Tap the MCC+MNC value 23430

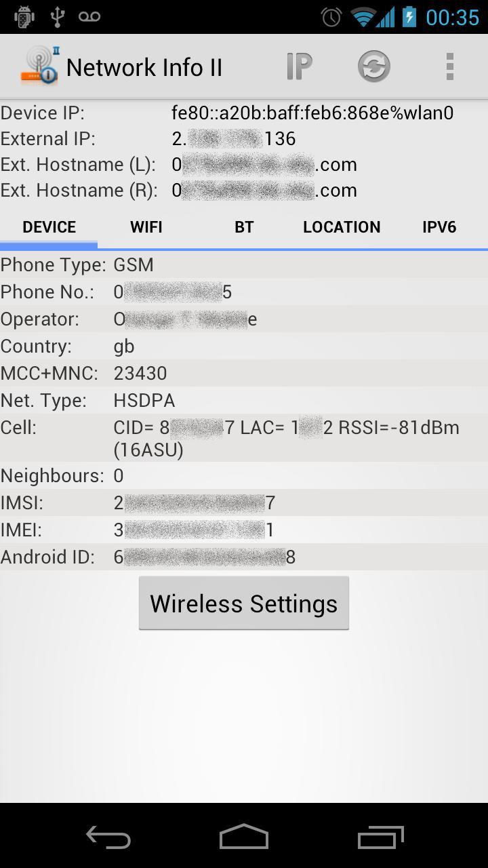click(140, 373)
